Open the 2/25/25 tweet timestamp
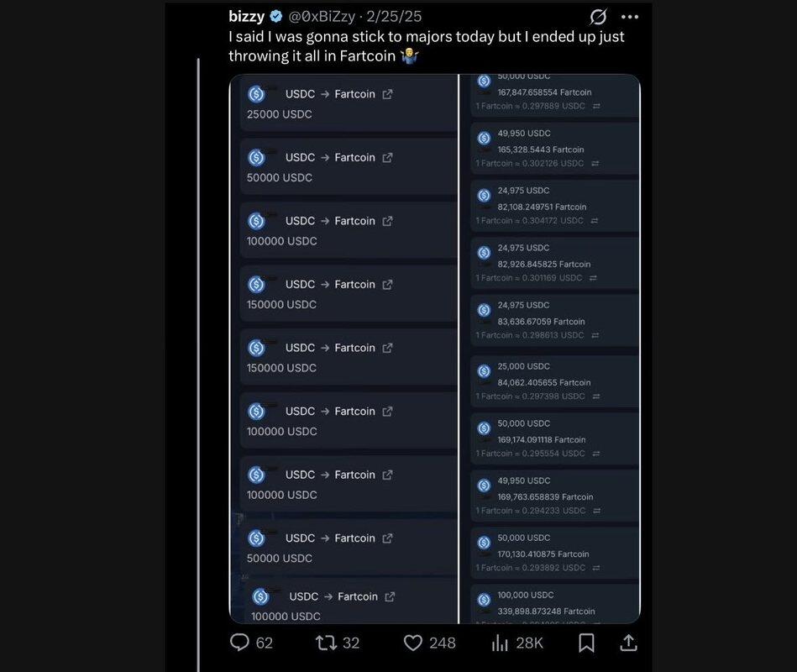797x672 pixels. point(394,17)
